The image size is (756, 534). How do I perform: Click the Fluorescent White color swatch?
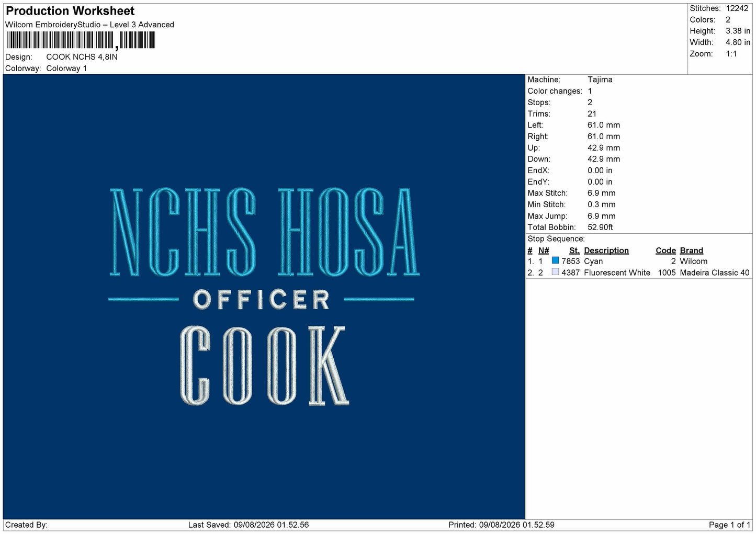click(x=555, y=272)
